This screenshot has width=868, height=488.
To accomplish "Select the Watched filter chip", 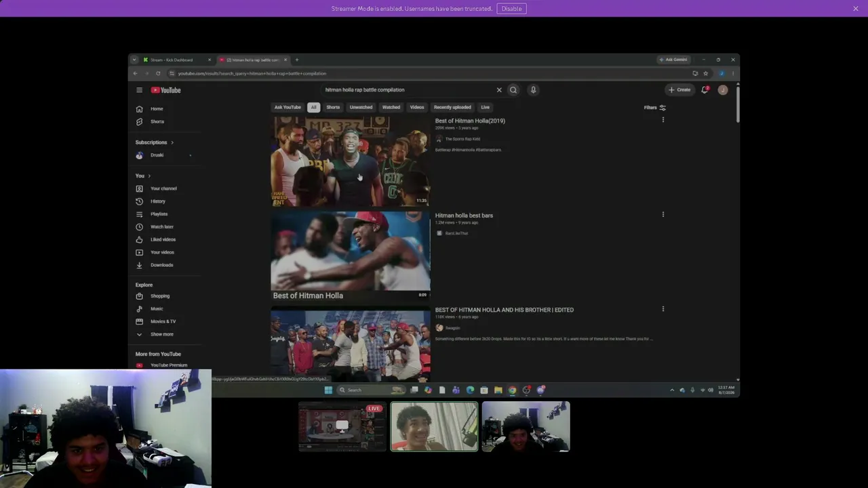I will point(391,107).
